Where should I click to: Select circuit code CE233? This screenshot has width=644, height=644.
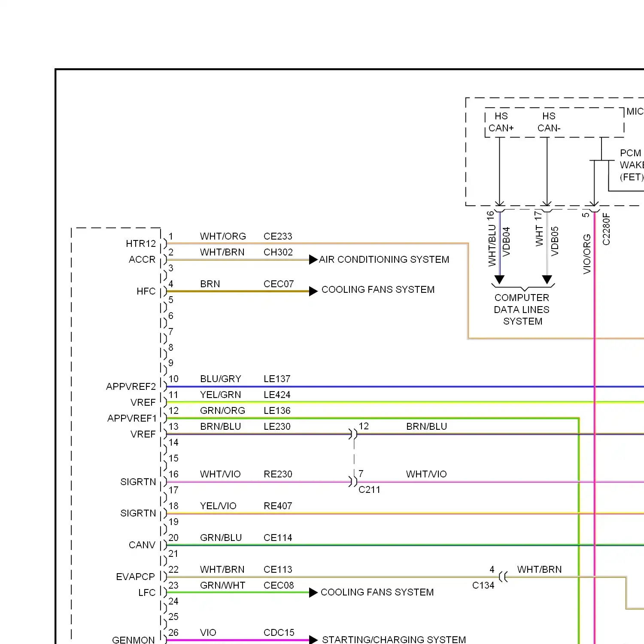coord(278,237)
